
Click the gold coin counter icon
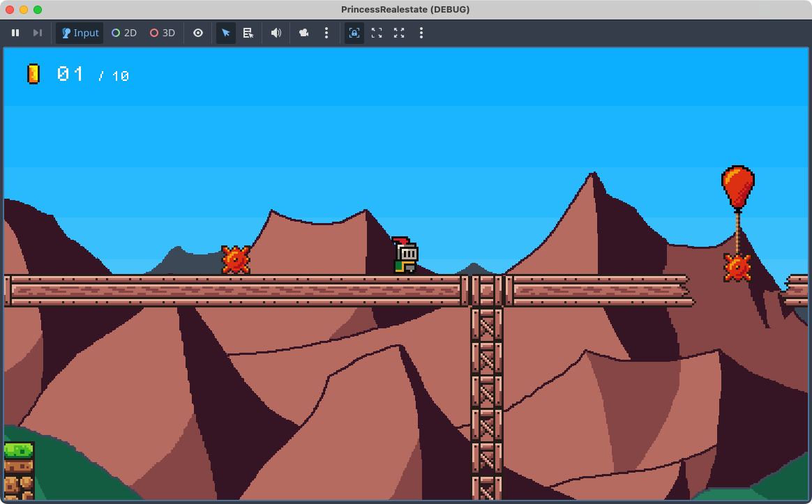(x=33, y=74)
